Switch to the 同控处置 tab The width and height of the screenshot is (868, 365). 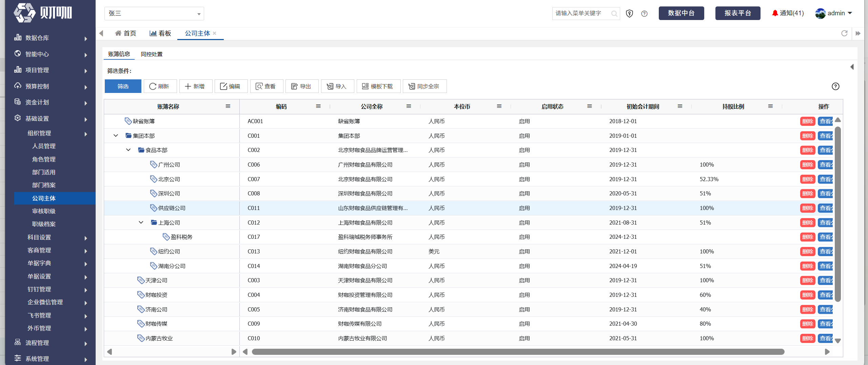point(152,54)
